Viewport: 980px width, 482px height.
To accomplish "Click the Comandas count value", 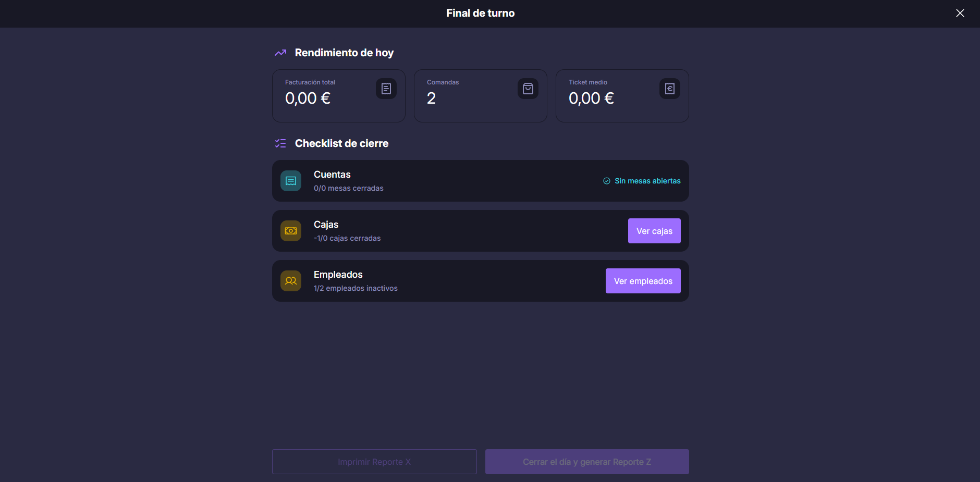I will tap(431, 98).
